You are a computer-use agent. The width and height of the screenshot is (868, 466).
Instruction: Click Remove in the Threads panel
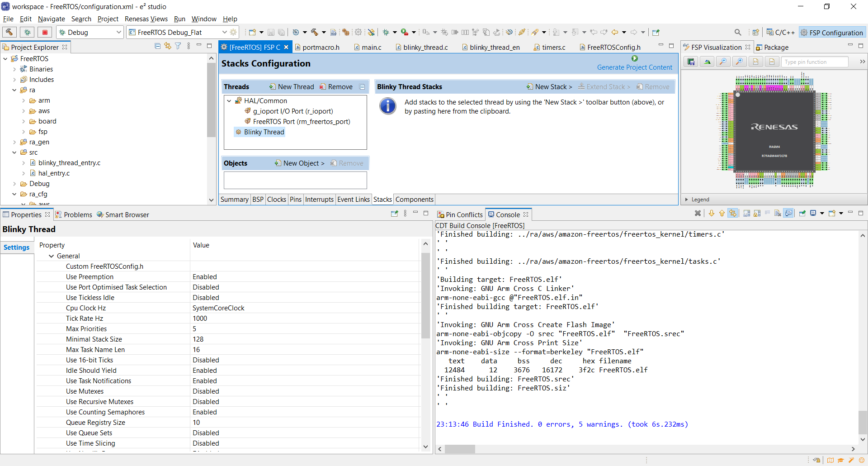pyautogui.click(x=336, y=87)
